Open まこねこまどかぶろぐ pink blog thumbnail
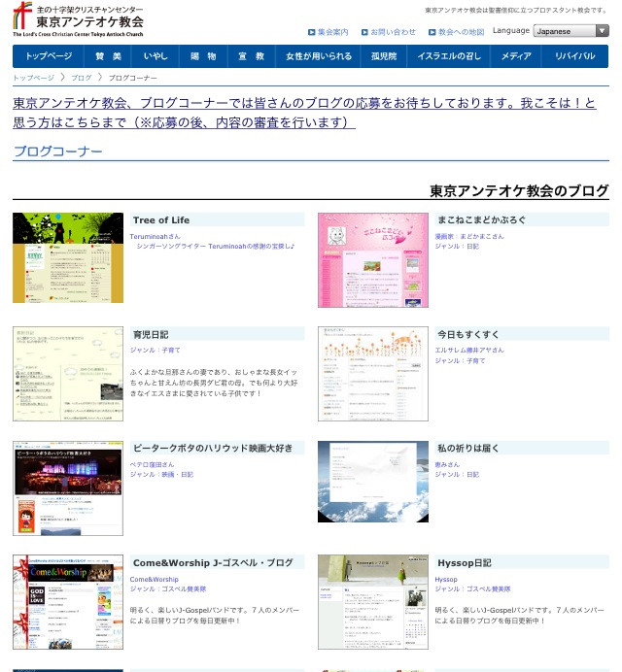Viewport: 622px width, 672px height. pos(372,260)
